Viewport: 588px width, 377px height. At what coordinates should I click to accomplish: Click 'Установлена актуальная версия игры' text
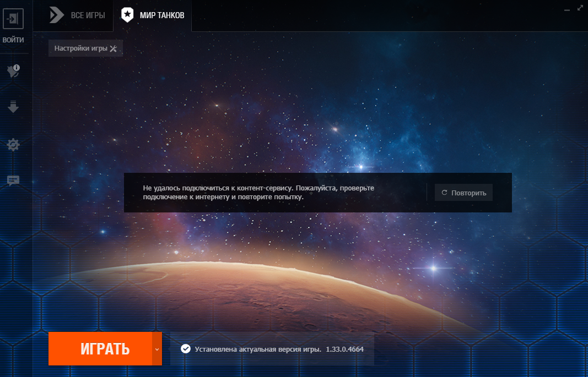pos(258,349)
